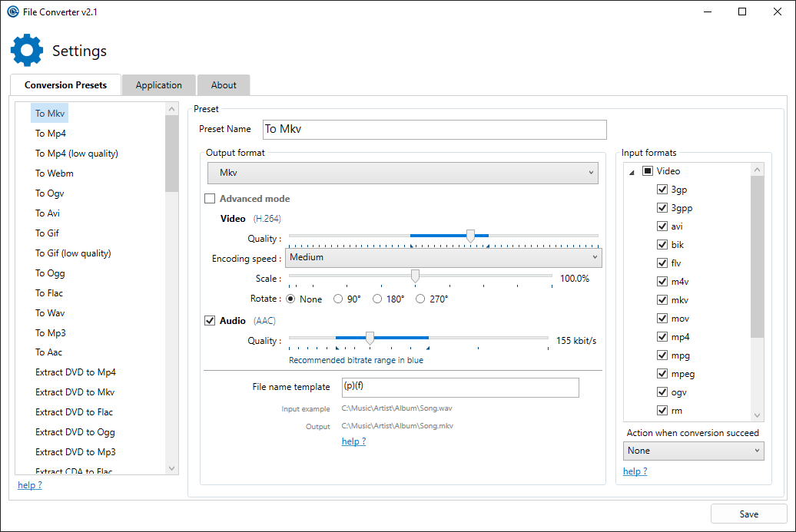Click the File Converter icon in the title bar
796x532 pixels.
click(x=11, y=12)
